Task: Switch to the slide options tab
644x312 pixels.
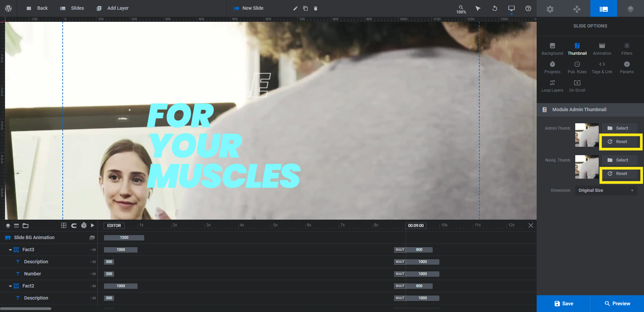Action: coord(604,9)
